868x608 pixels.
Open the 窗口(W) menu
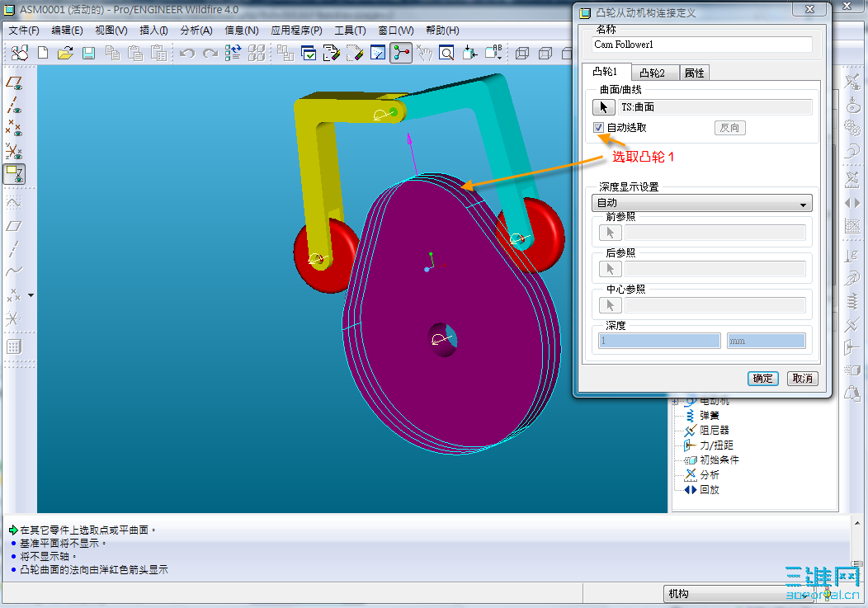396,31
